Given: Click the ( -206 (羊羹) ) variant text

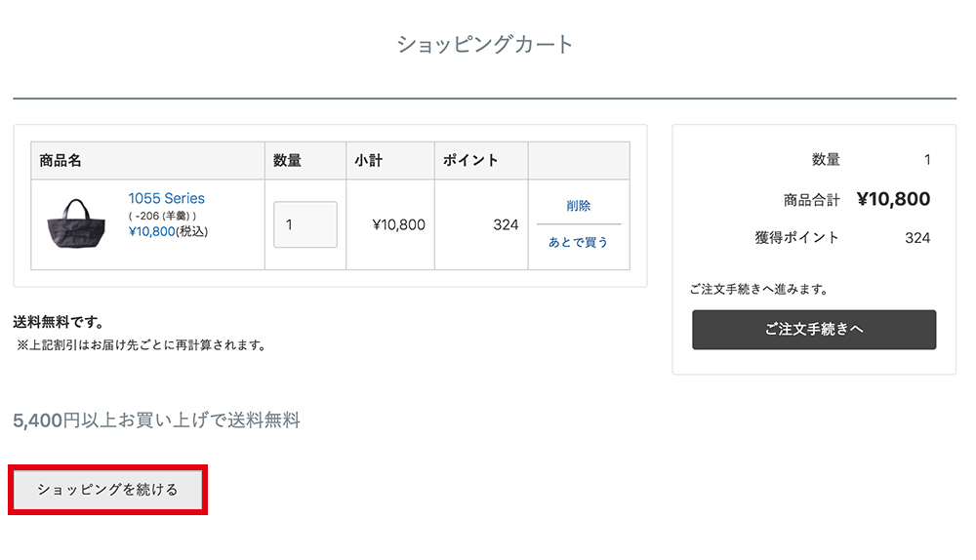Looking at the screenshot, I should click(162, 215).
